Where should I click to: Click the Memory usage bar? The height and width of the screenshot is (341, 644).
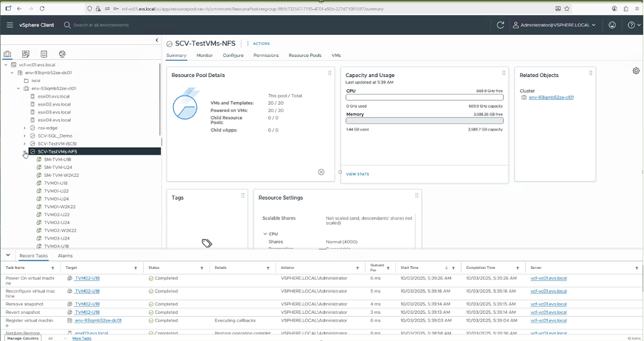click(424, 121)
